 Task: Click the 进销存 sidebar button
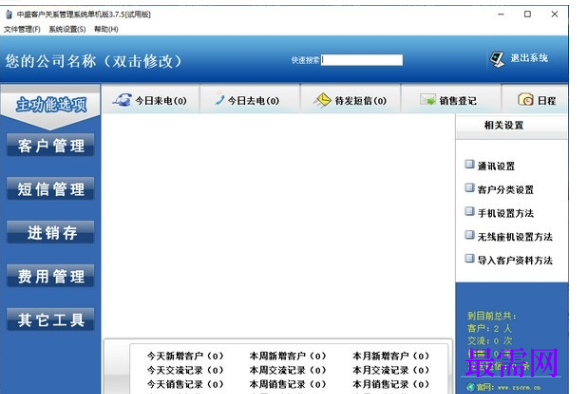(50, 233)
